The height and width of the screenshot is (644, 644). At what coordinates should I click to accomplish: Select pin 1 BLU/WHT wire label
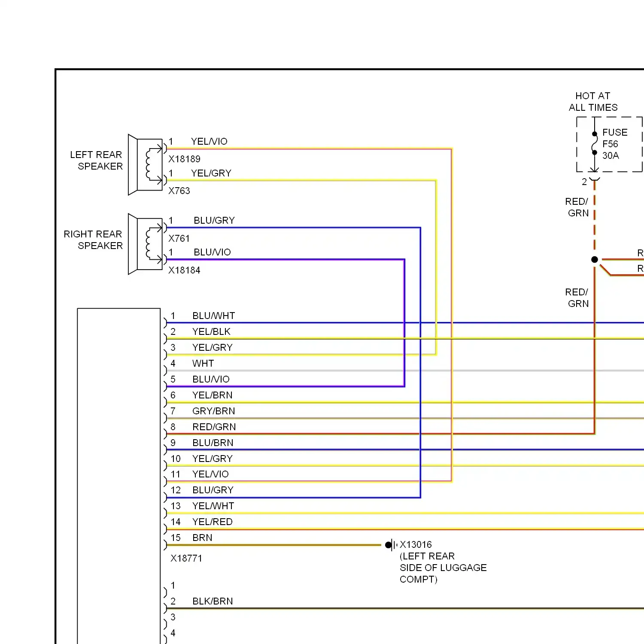coord(214,316)
